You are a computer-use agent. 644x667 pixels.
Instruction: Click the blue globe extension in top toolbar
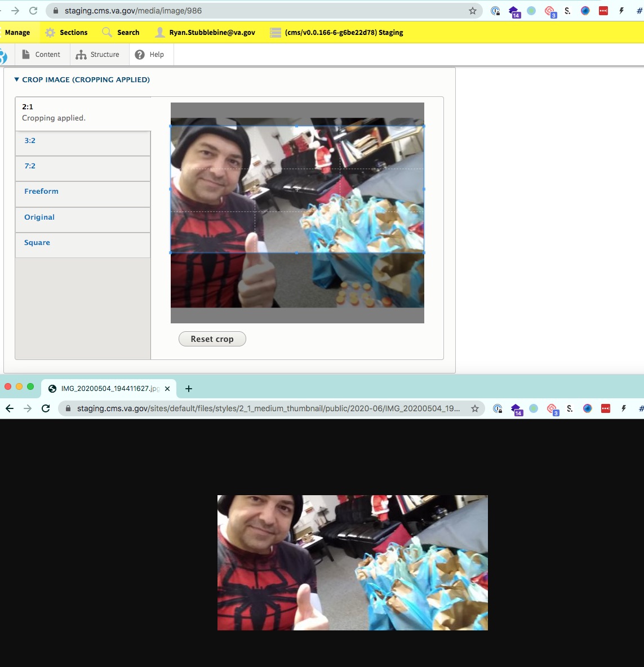(585, 11)
